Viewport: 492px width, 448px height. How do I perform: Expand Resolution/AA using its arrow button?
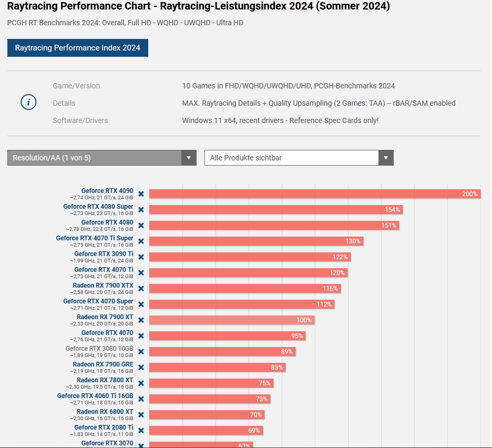click(x=189, y=158)
